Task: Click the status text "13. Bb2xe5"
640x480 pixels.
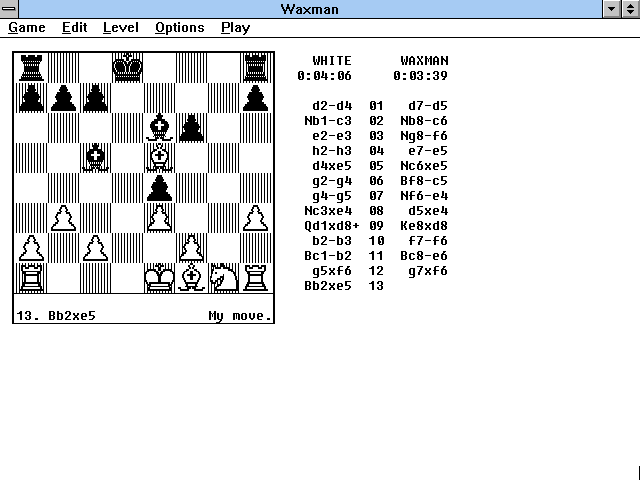Action: (x=56, y=316)
